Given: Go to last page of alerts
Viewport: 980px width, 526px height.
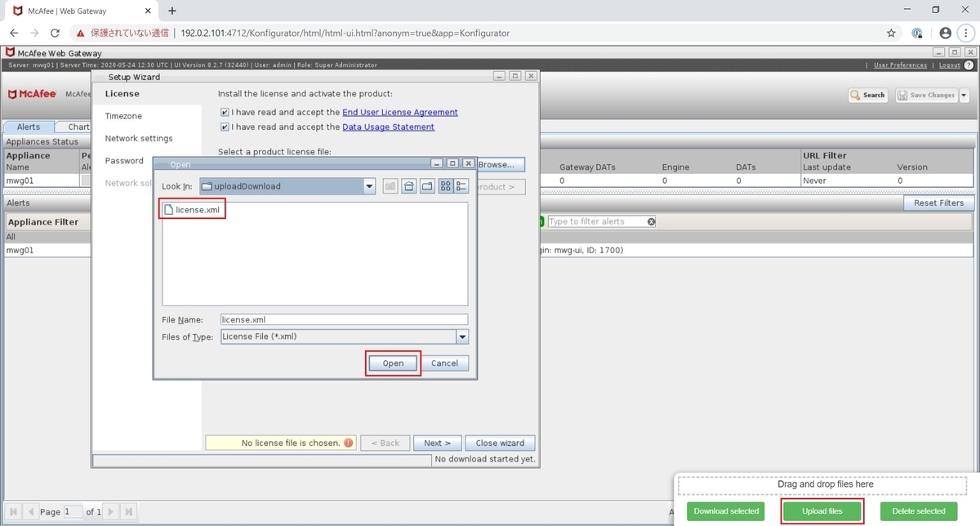Looking at the screenshot, I should point(129,512).
